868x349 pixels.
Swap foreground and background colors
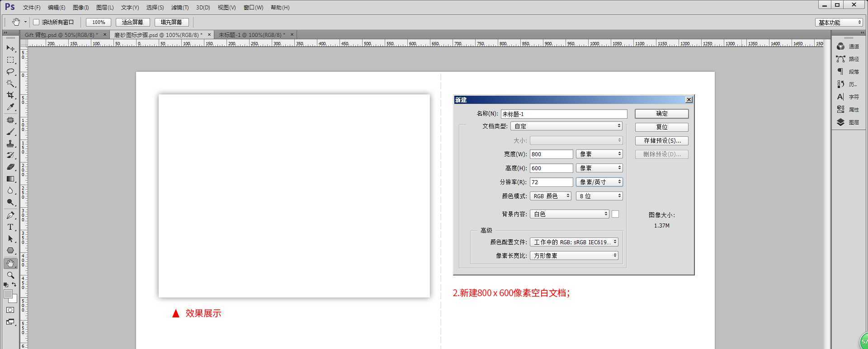[x=14, y=284]
